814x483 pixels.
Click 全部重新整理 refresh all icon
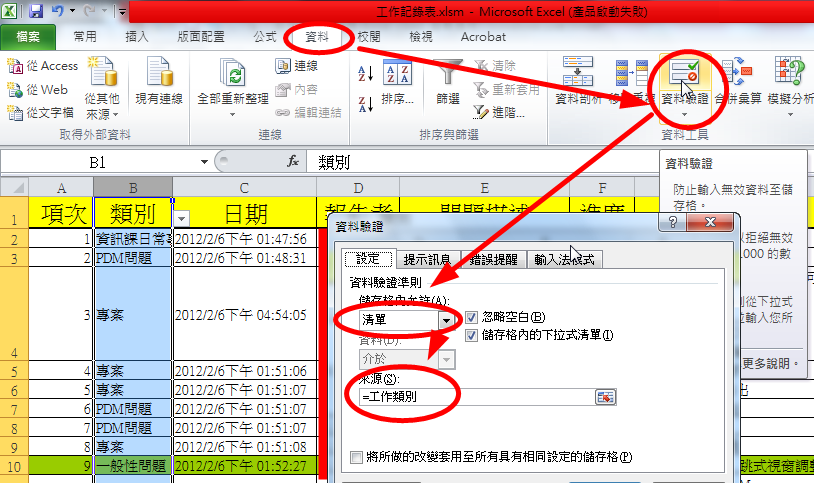click(x=232, y=74)
